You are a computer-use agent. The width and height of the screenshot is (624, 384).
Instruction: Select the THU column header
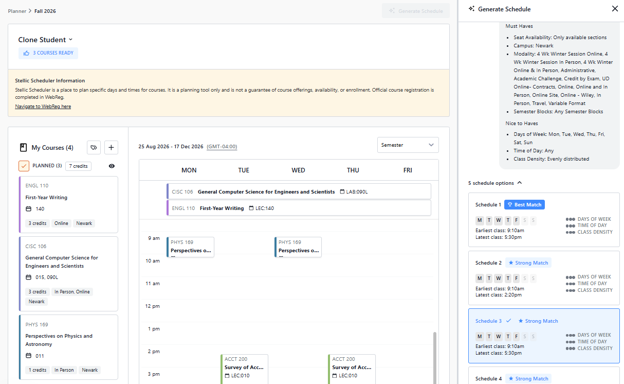tap(353, 170)
